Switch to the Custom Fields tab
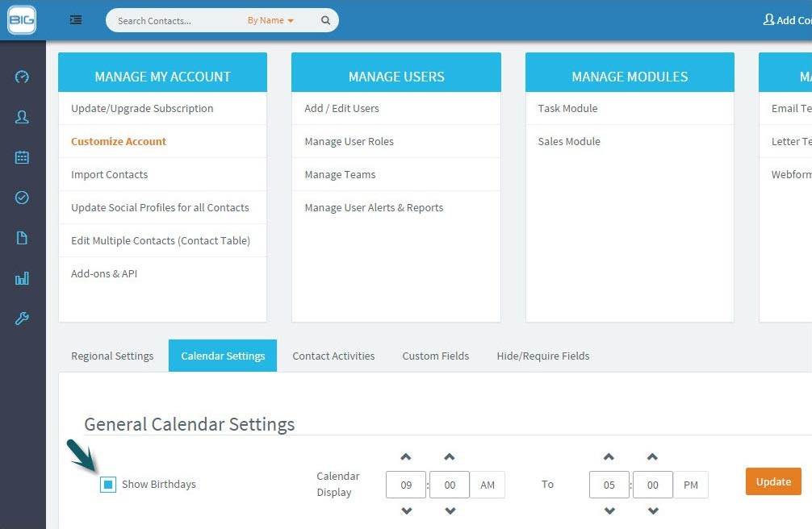Viewport: 812px width, 529px height. (x=436, y=356)
